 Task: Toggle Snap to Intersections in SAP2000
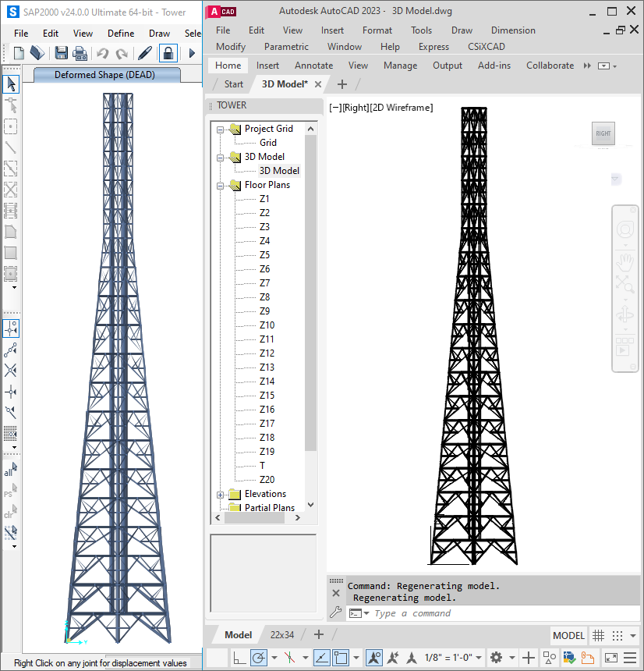point(11,371)
